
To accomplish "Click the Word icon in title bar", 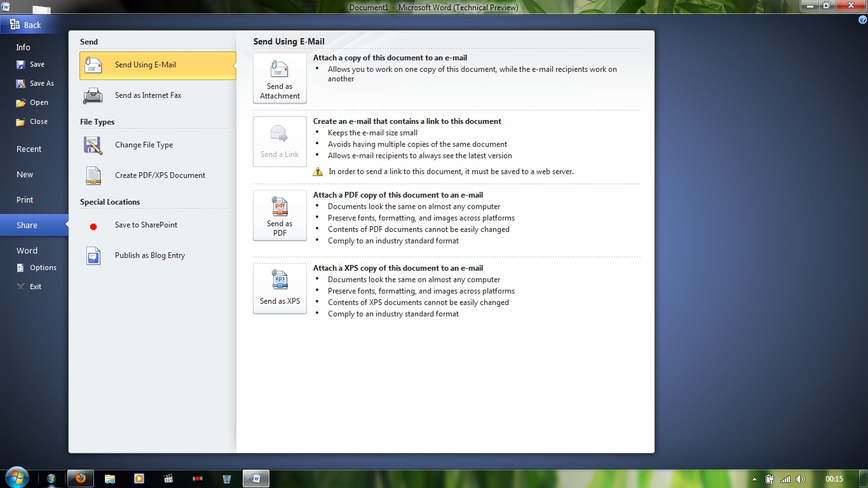I will point(6,6).
